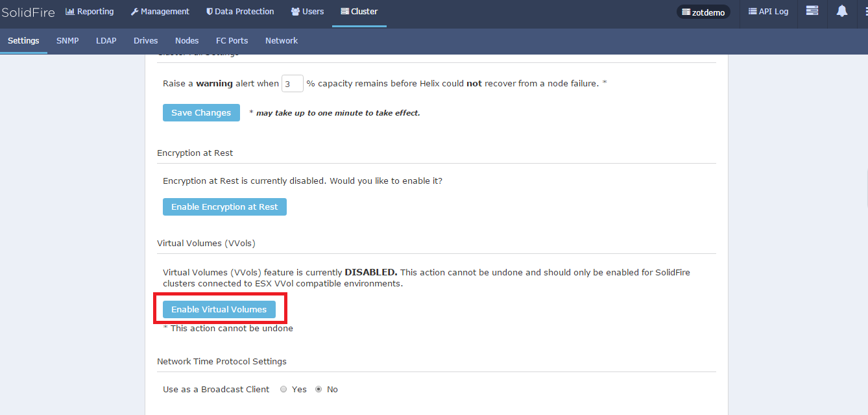This screenshot has height=415, width=868.
Task: Click 'Virtual Volumes (VVols)' section heading
Action: [x=206, y=243]
